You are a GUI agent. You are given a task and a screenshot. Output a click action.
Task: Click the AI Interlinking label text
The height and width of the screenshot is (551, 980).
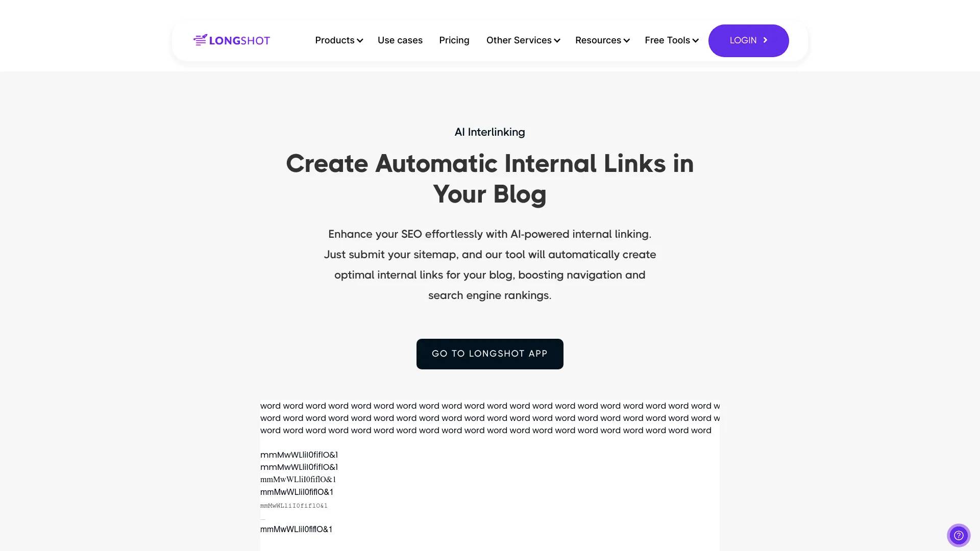(x=489, y=132)
